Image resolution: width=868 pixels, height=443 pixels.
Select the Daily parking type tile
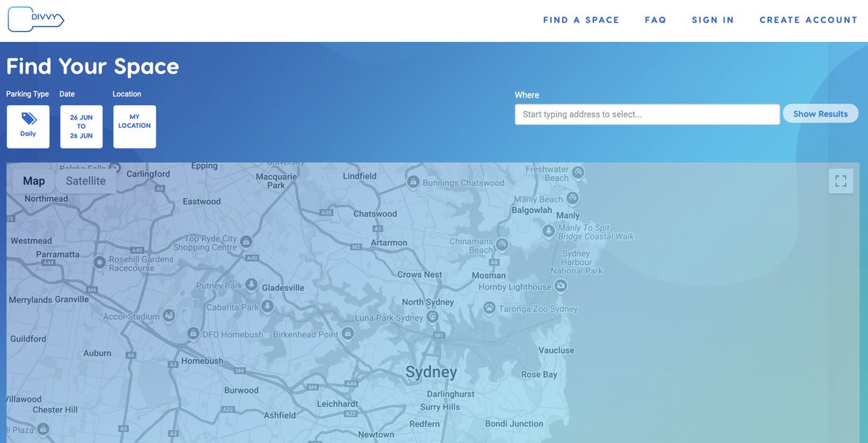(28, 127)
